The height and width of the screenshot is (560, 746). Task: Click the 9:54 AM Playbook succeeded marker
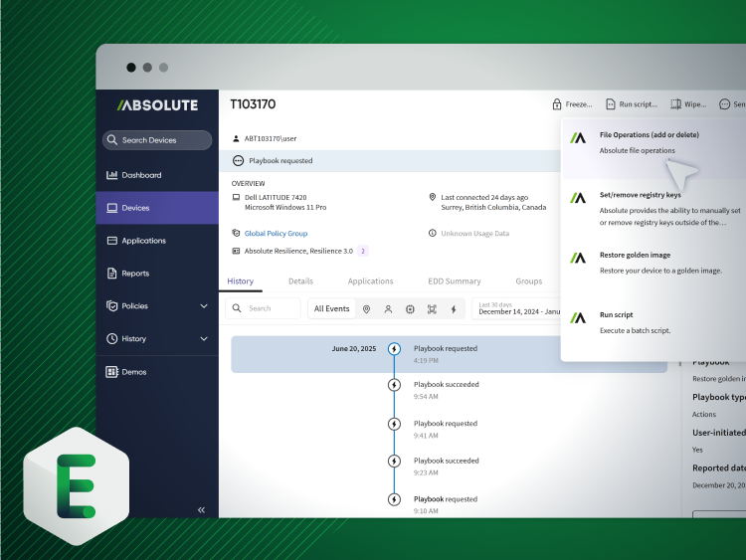point(394,384)
